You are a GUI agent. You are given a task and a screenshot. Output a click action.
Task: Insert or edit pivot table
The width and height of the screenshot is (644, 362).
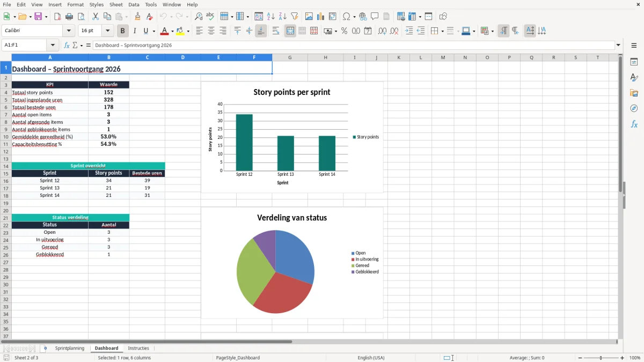[333, 17]
